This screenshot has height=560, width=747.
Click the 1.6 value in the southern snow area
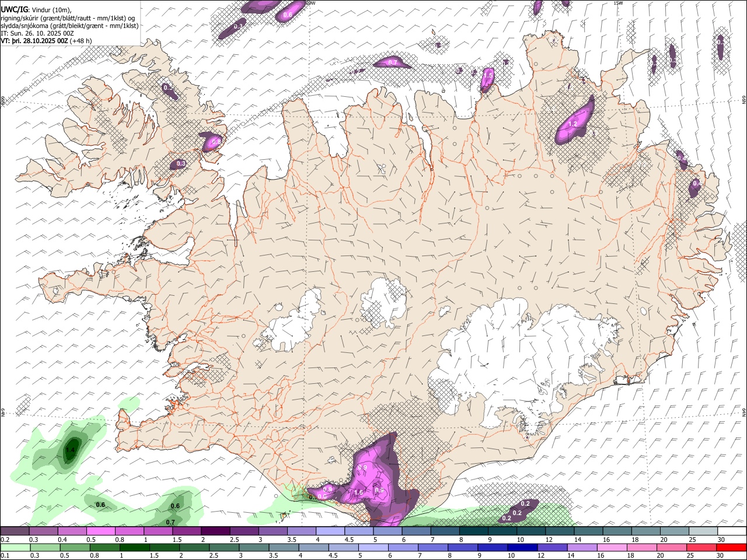(358, 493)
